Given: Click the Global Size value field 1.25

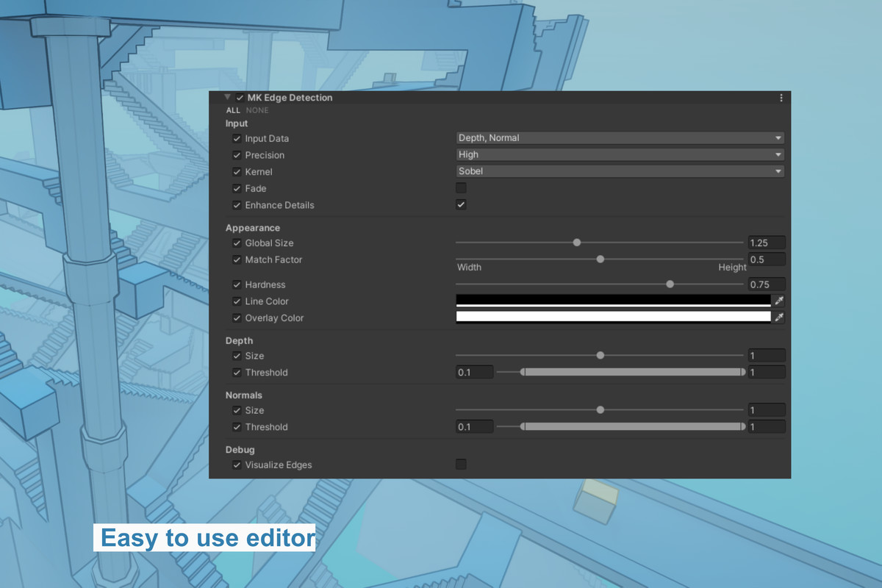Looking at the screenshot, I should pos(767,243).
